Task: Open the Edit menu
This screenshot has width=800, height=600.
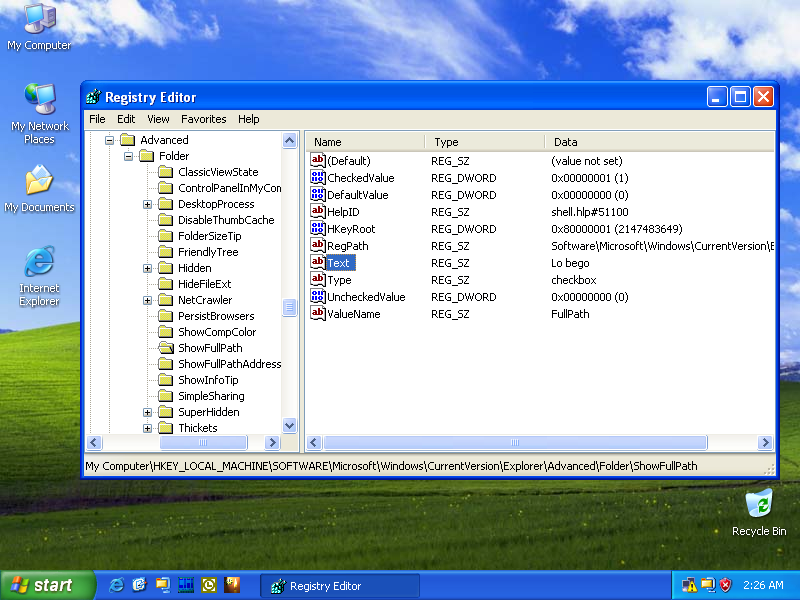Action: click(126, 119)
